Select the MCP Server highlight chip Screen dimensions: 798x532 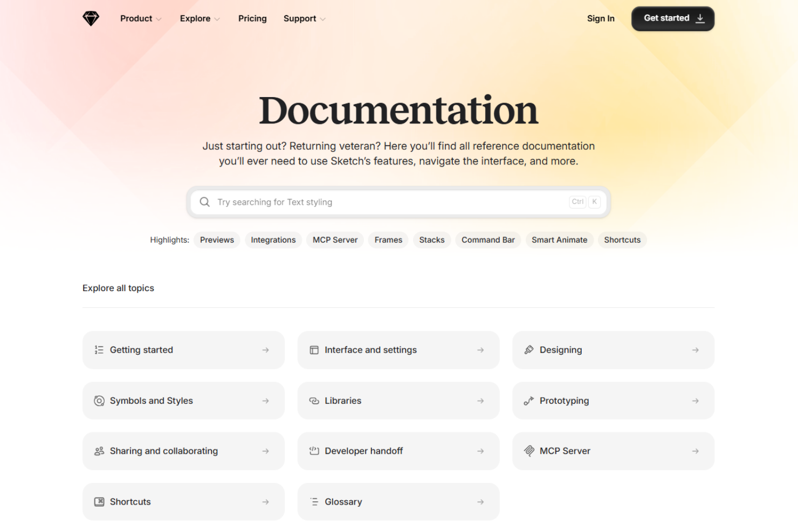pyautogui.click(x=335, y=240)
